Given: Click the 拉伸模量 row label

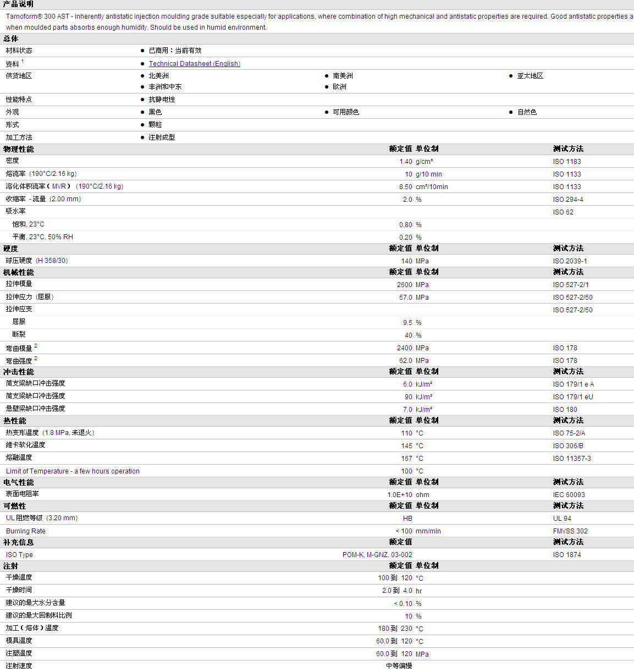Looking at the screenshot, I should (19, 284).
